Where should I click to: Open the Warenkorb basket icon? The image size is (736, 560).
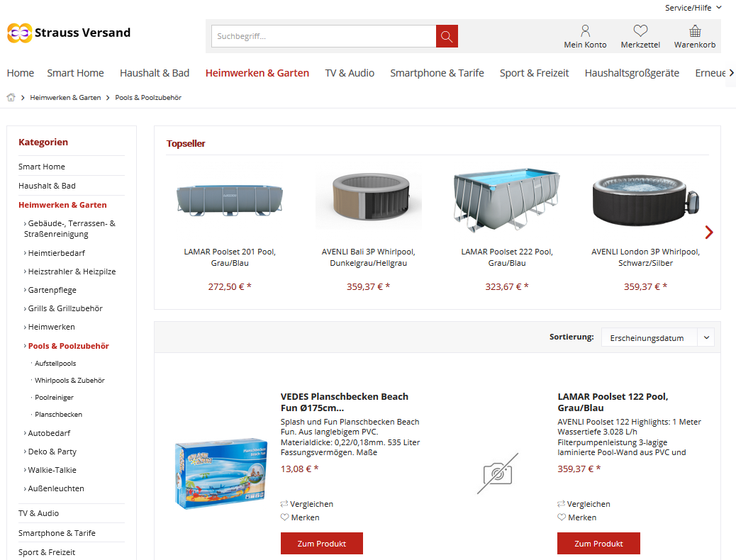[x=695, y=37]
